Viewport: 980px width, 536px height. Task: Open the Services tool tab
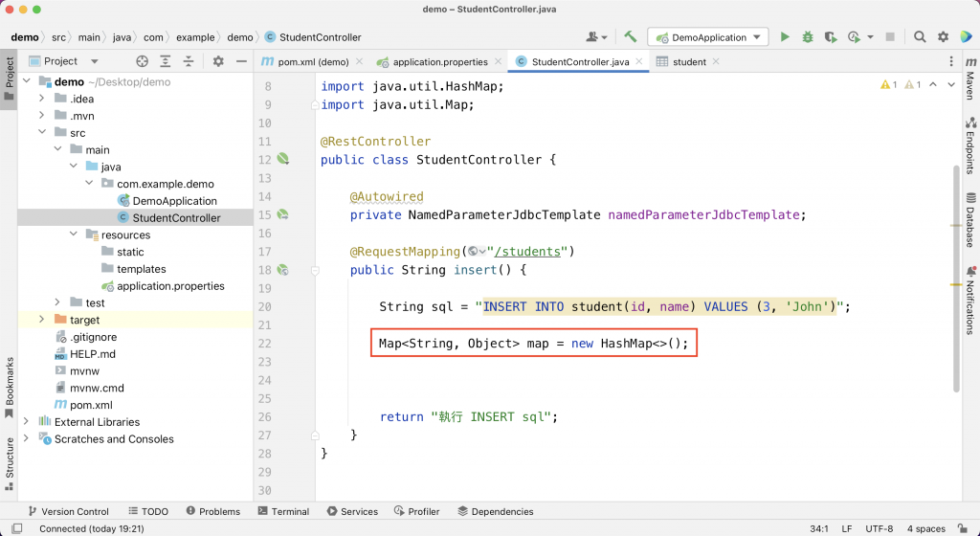352,511
